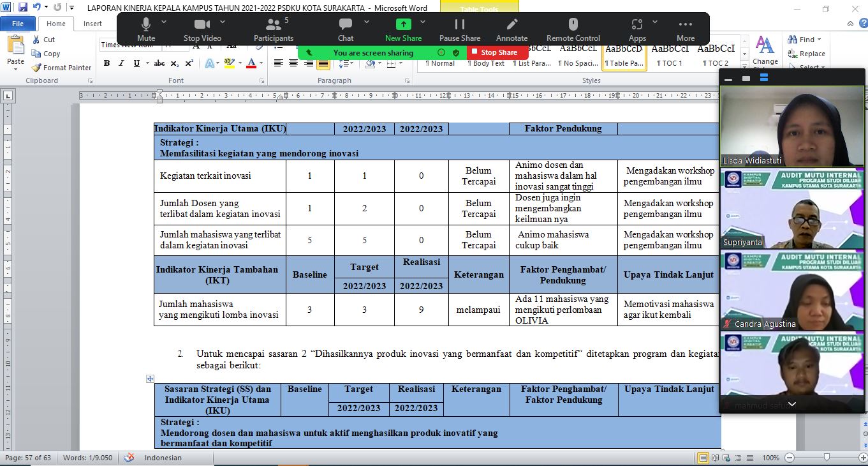Align text left

[x=279, y=63]
